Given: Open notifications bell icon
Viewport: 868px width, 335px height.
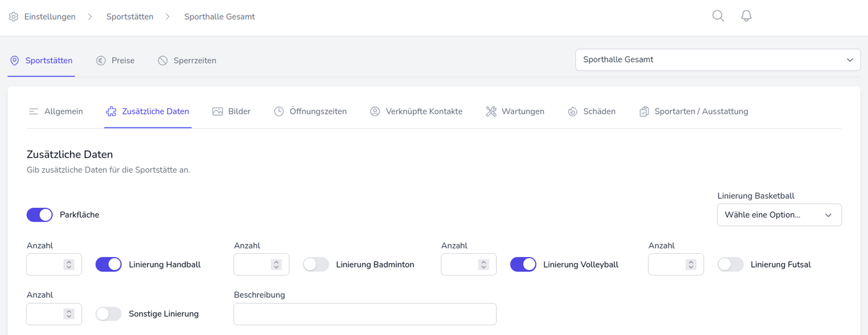Looking at the screenshot, I should 746,16.
